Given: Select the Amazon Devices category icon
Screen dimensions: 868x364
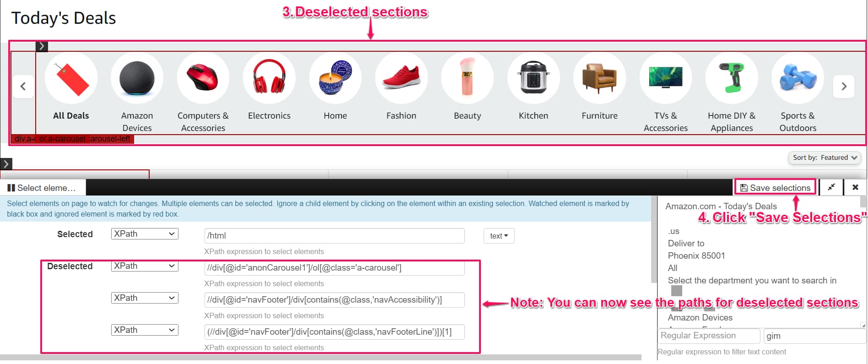Looking at the screenshot, I should coord(137,78).
